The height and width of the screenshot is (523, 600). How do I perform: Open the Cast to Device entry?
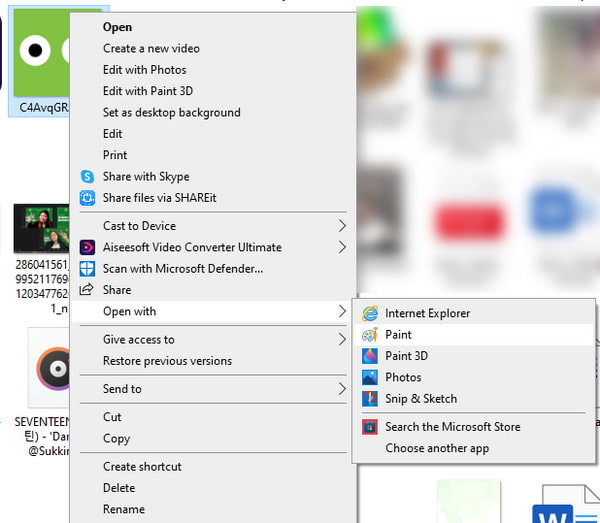(214, 226)
